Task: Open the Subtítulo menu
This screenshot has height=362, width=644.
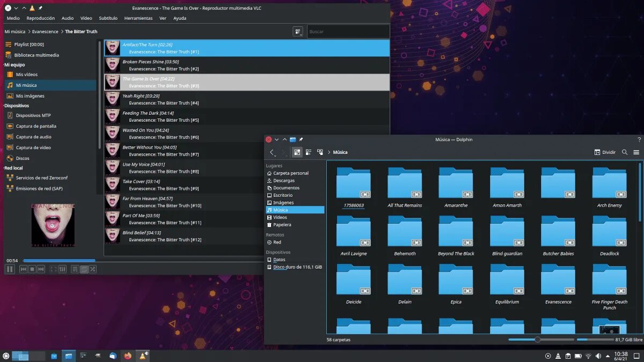Action: (x=108, y=18)
